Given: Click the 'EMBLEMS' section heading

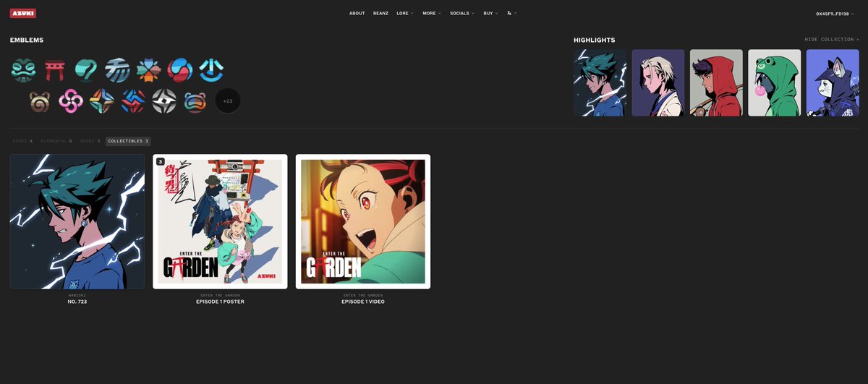Looking at the screenshot, I should coord(27,40).
